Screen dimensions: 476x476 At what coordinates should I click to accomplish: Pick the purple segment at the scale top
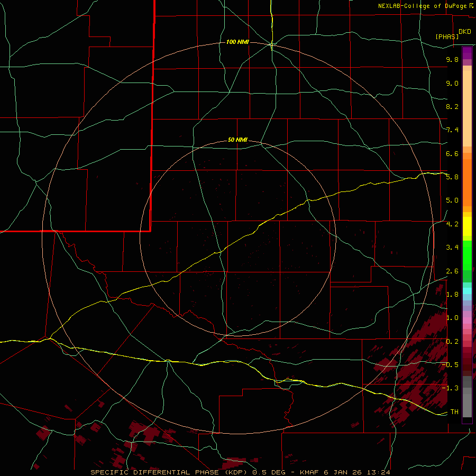[467, 53]
